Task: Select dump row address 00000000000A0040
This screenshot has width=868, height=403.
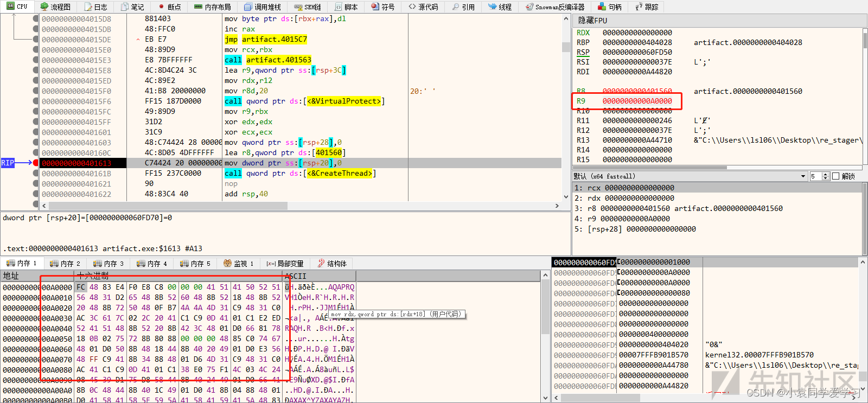Action: 37,328
